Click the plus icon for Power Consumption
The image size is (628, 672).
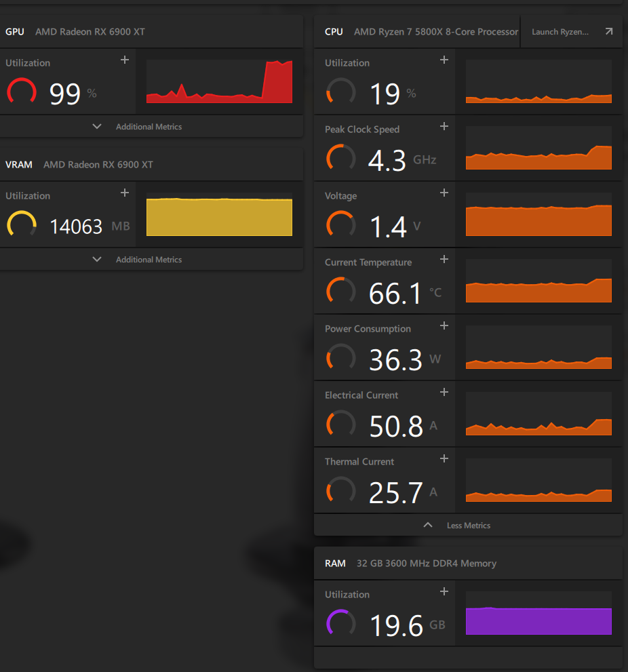(x=444, y=325)
